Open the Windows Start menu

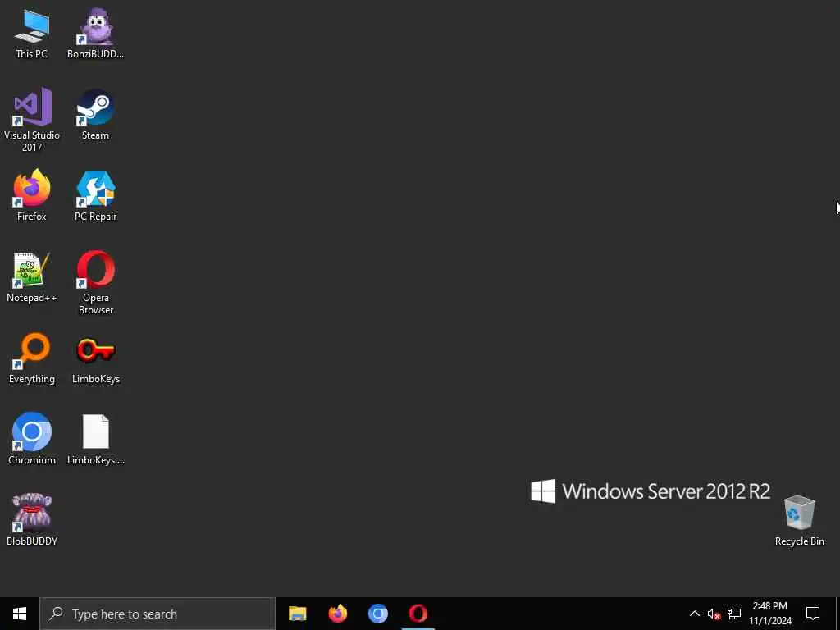[x=20, y=614]
